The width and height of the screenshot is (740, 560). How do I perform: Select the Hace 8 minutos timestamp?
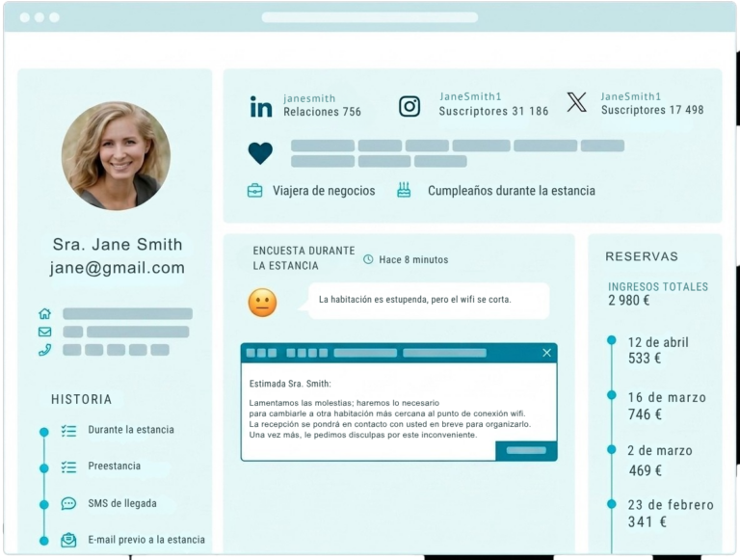click(x=413, y=259)
